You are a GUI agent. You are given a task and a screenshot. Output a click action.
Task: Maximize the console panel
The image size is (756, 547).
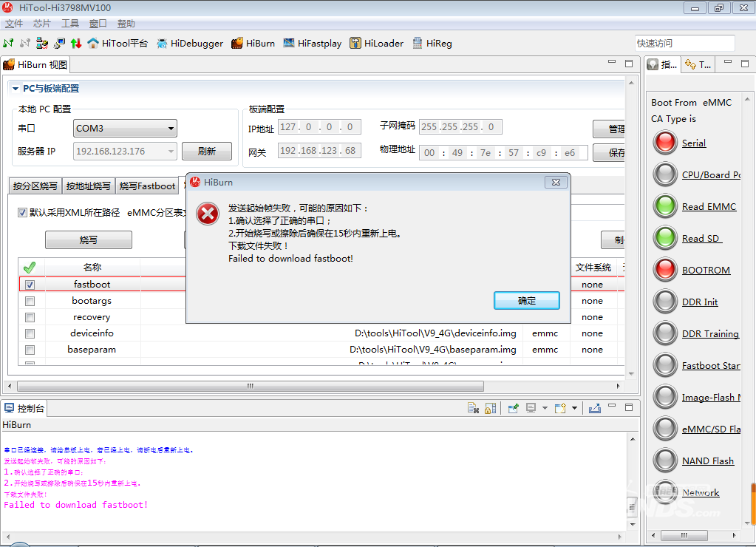pyautogui.click(x=629, y=407)
